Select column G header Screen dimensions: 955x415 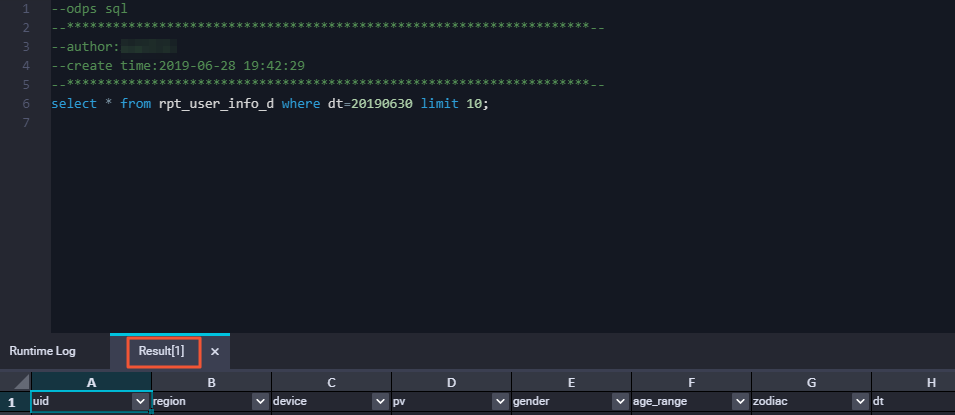coord(811,382)
